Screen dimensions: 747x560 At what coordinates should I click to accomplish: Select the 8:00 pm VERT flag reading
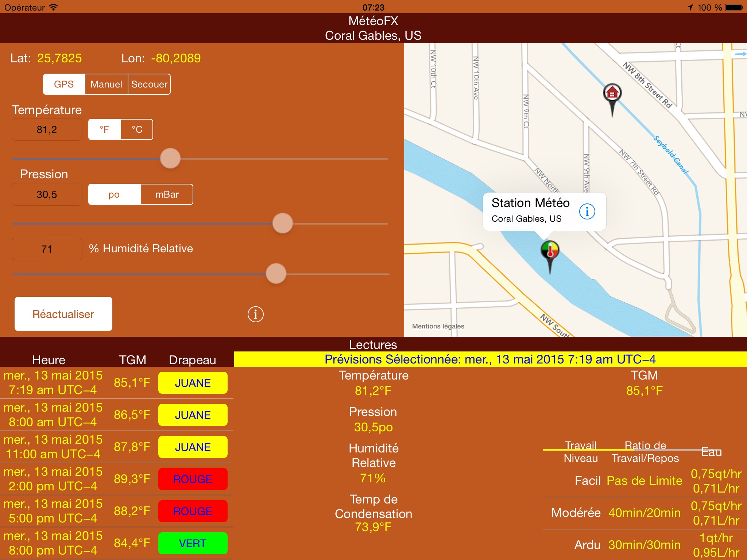click(193, 543)
